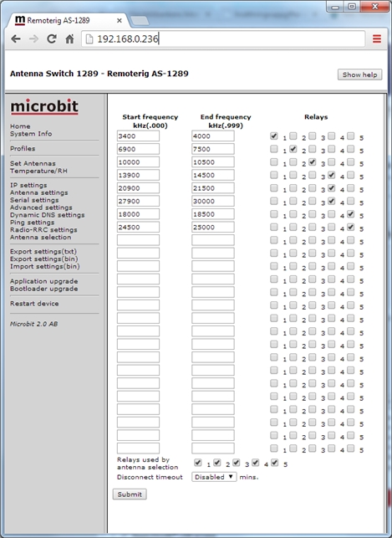
Task: Click end frequency field with 4000
Action: coord(213,136)
